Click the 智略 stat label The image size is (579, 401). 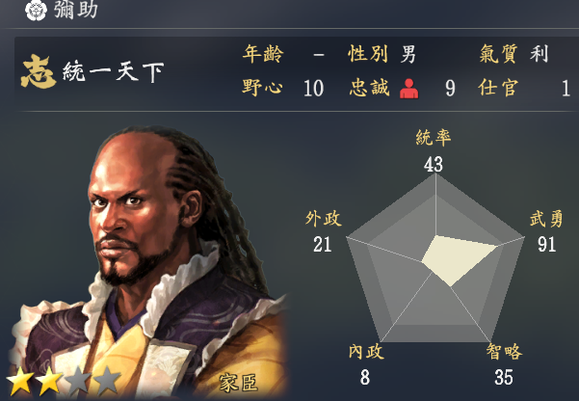[x=504, y=352]
